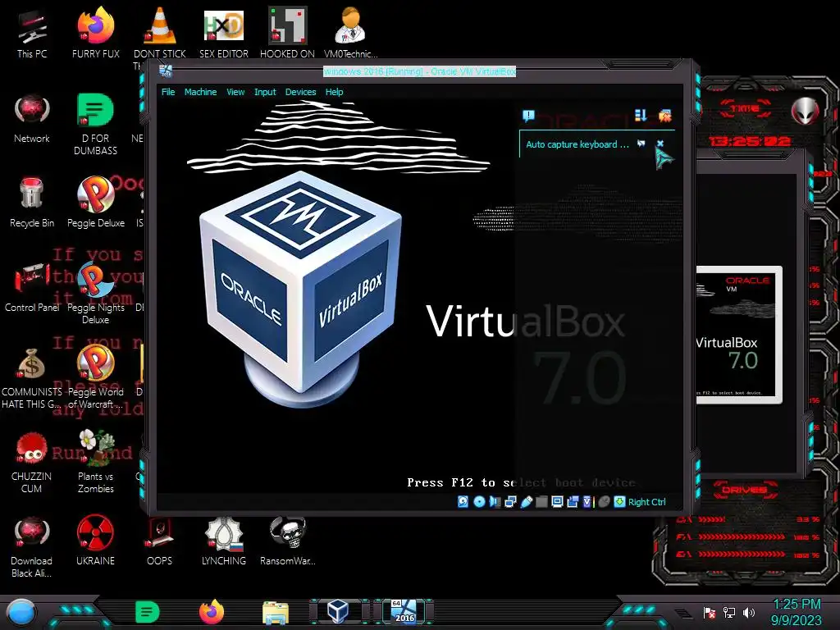Image resolution: width=840 pixels, height=630 pixels.
Task: Switch to the running 2016 VM taskbar button
Action: click(x=404, y=611)
